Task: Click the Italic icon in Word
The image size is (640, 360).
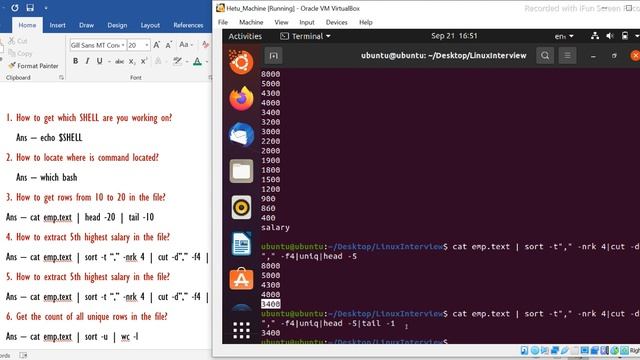Action: click(87, 61)
